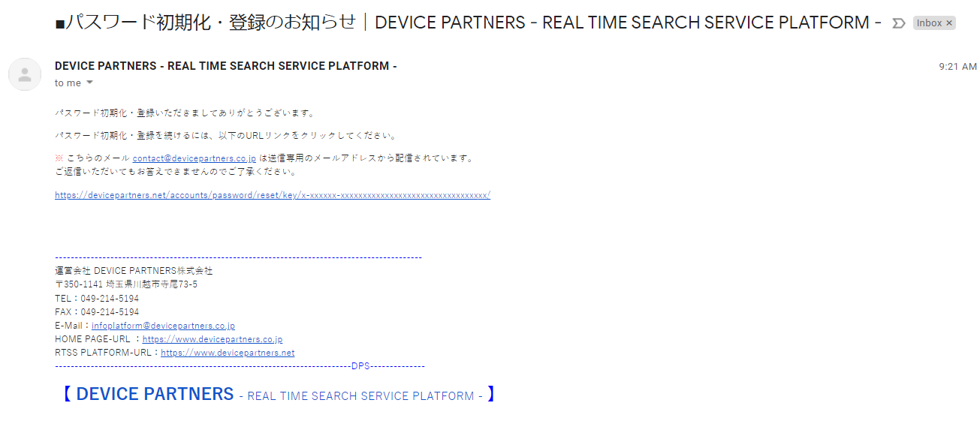Open the https://www.devicepartners.net platform link
980x439 pixels.
tap(228, 353)
